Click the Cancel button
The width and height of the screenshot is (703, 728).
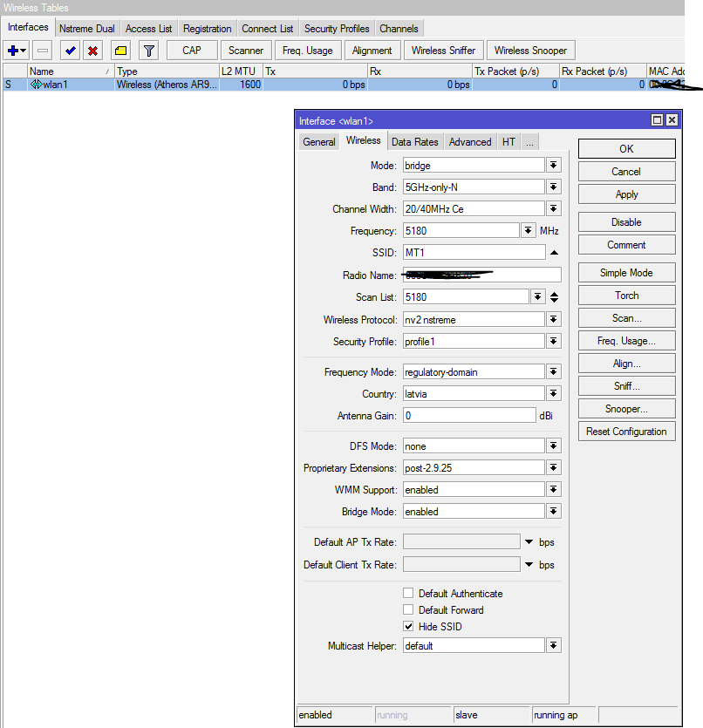pyautogui.click(x=626, y=172)
